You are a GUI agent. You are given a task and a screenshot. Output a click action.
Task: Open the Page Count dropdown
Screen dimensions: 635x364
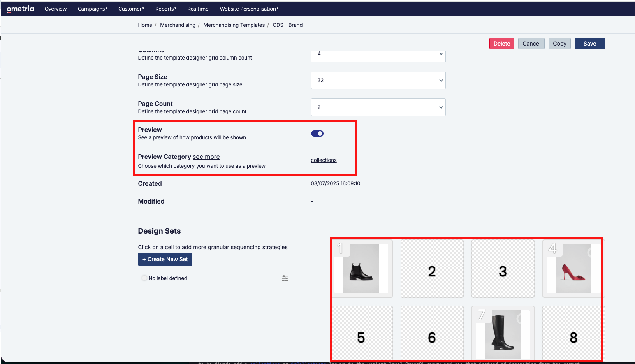[x=378, y=107]
